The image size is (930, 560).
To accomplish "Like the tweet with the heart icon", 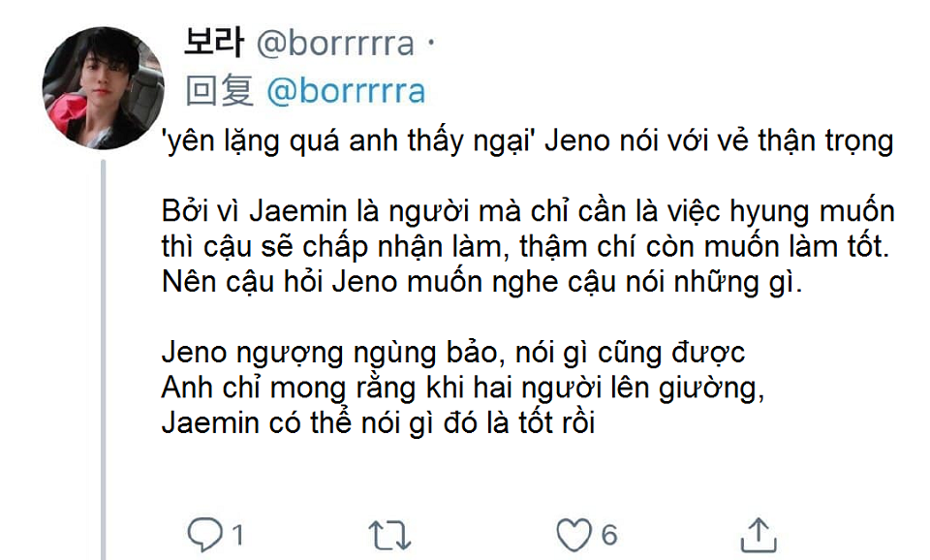I will tap(573, 535).
